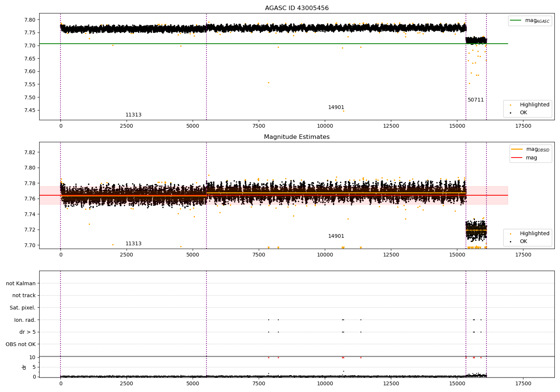560x392 pixels.
Task: Click the 'AGASC ID 43005456' plot title
Action: click(297, 8)
